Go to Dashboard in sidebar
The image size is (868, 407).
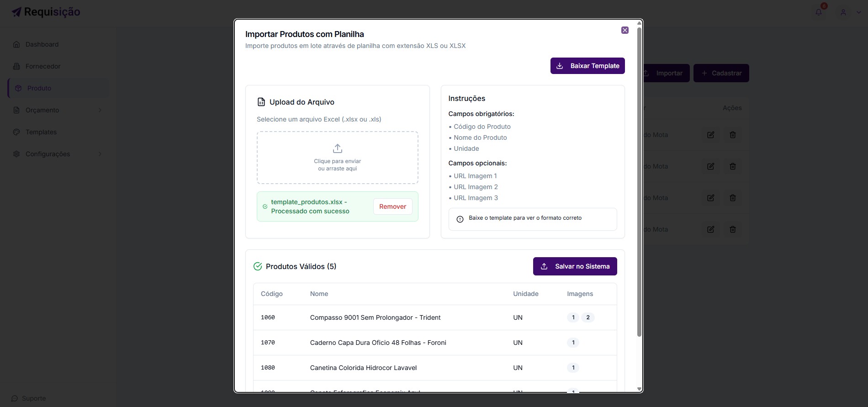42,44
